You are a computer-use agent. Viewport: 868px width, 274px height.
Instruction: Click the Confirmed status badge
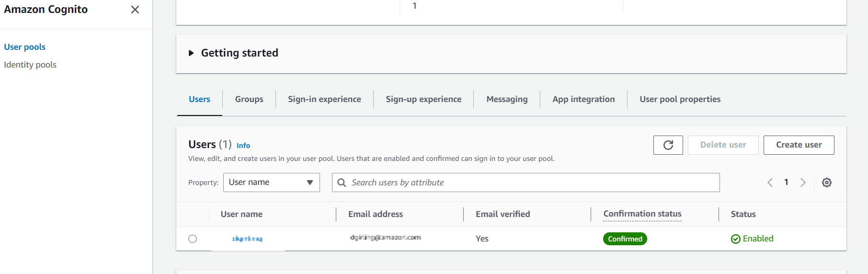625,239
